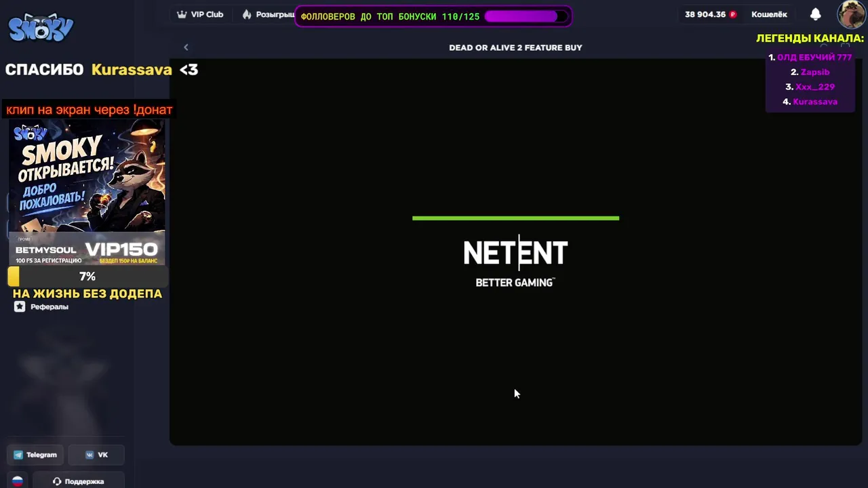Image resolution: width=868 pixels, height=488 pixels.
Task: Go back using the left chevron arrow
Action: (x=186, y=47)
